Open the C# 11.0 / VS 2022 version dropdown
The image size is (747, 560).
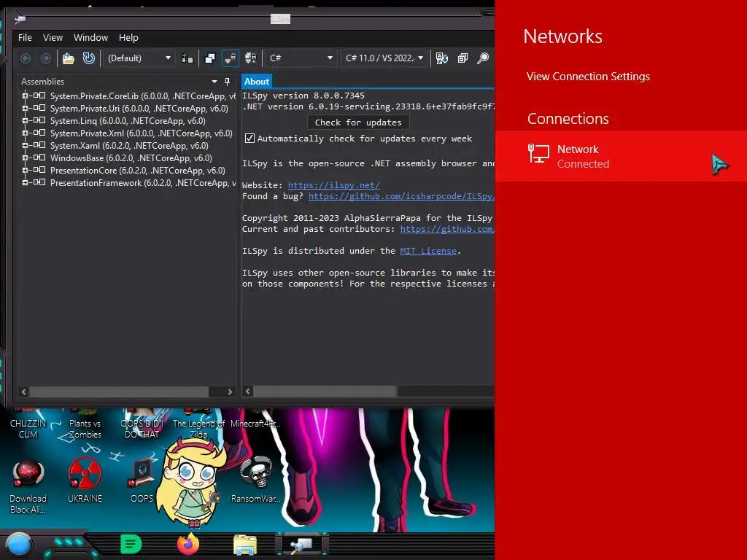pyautogui.click(x=384, y=58)
